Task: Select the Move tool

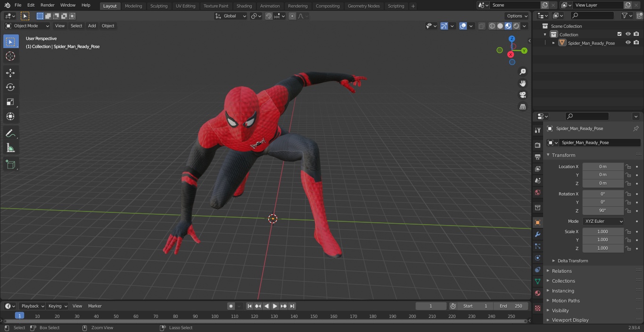Action: click(x=10, y=73)
